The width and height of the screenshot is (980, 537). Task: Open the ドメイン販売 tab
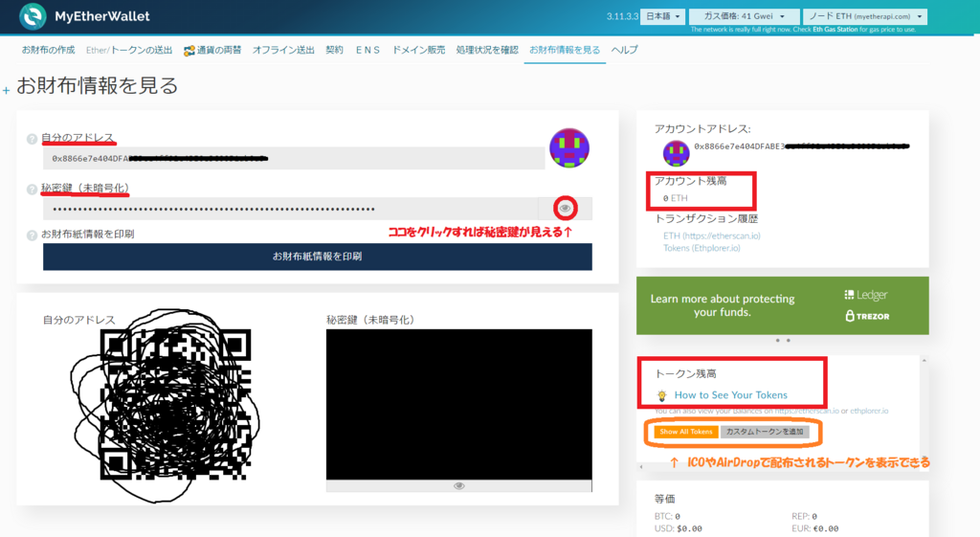(418, 50)
